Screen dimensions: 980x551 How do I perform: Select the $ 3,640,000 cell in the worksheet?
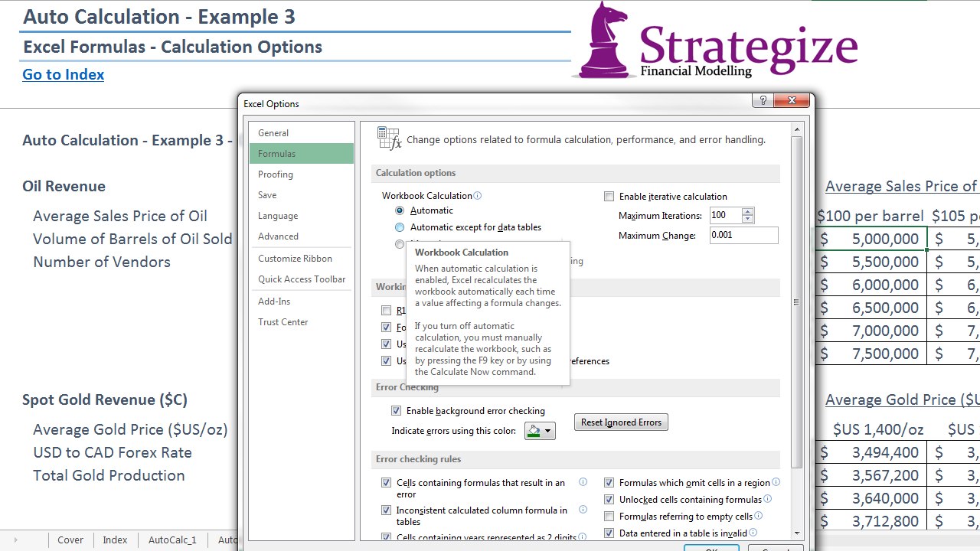pyautogui.click(x=871, y=498)
